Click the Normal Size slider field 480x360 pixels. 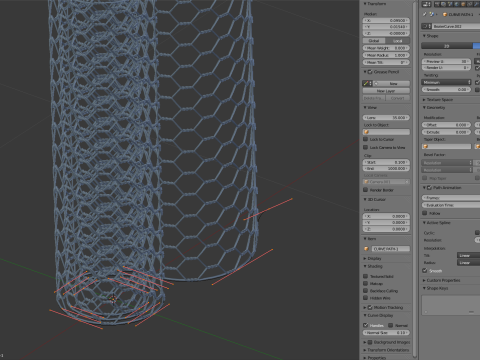386,333
